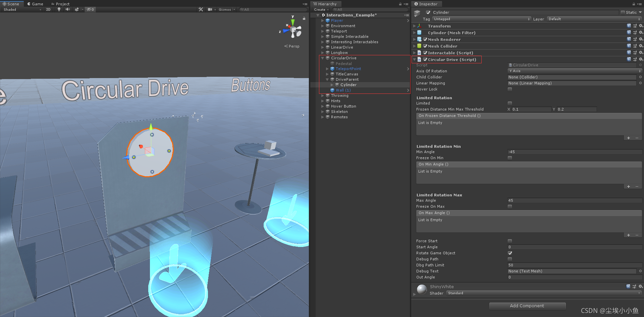Open the Layer dropdown showing Default
644x317 pixels.
[594, 19]
